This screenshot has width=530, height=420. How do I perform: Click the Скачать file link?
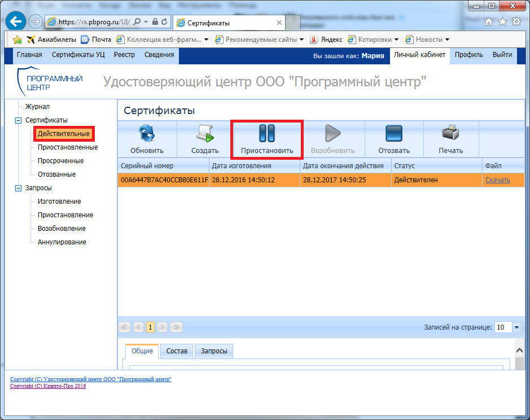pos(497,180)
